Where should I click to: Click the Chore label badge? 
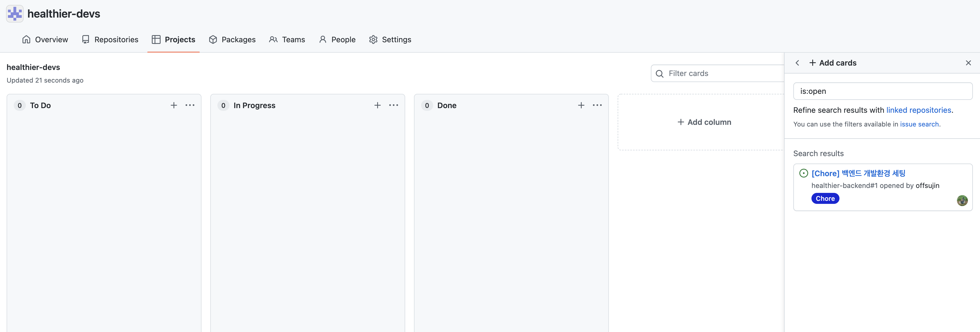(825, 199)
